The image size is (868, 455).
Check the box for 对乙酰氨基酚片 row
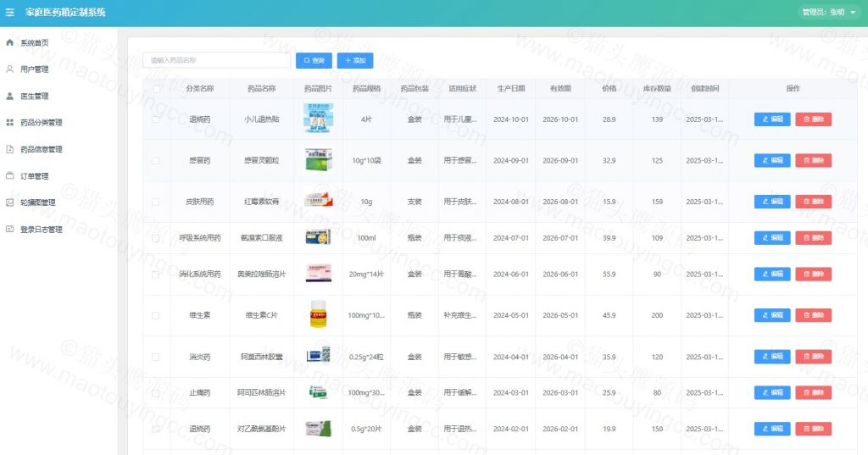point(156,429)
